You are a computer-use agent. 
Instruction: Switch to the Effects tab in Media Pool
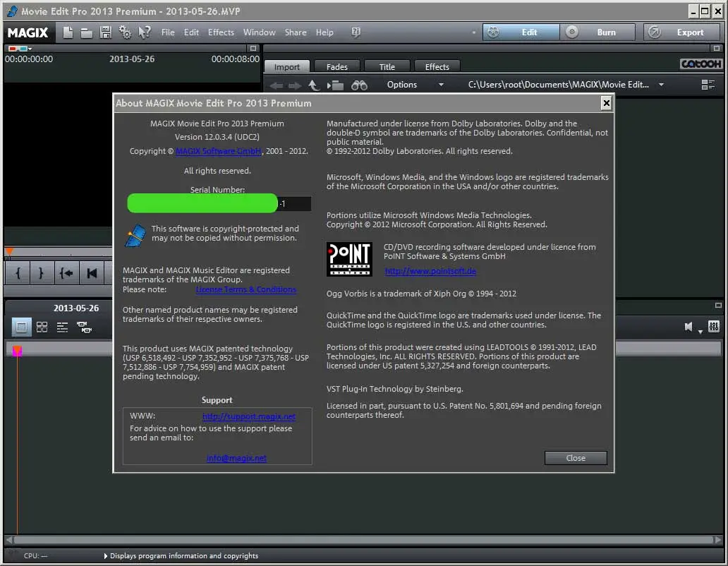(437, 67)
